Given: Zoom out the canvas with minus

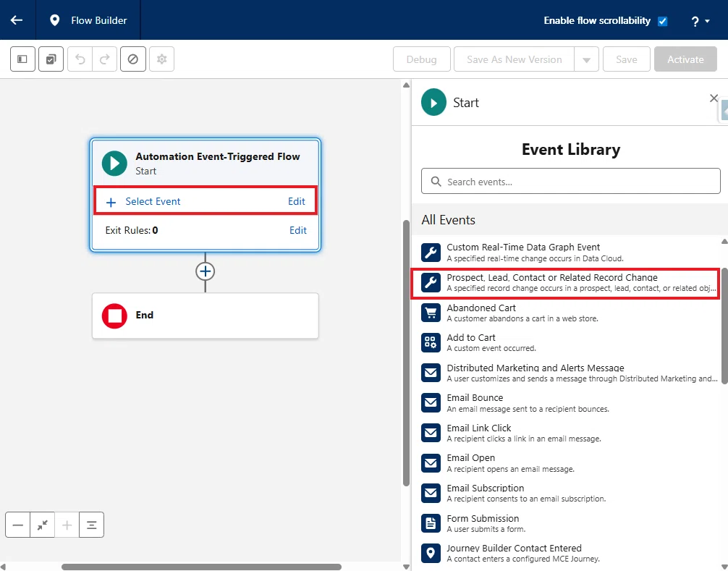Looking at the screenshot, I should click(17, 525).
